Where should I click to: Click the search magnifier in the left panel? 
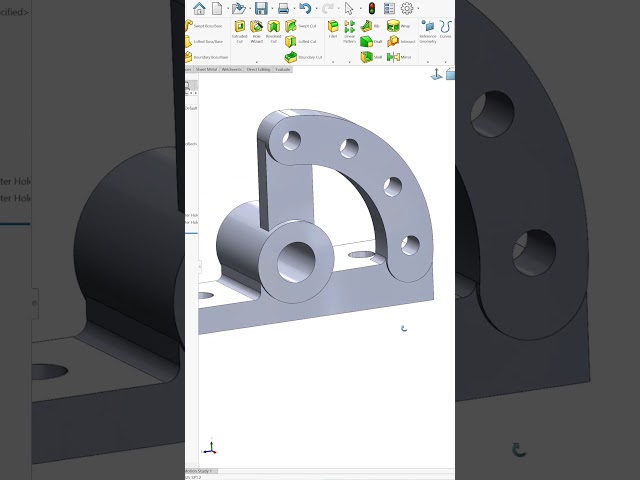coord(187,86)
